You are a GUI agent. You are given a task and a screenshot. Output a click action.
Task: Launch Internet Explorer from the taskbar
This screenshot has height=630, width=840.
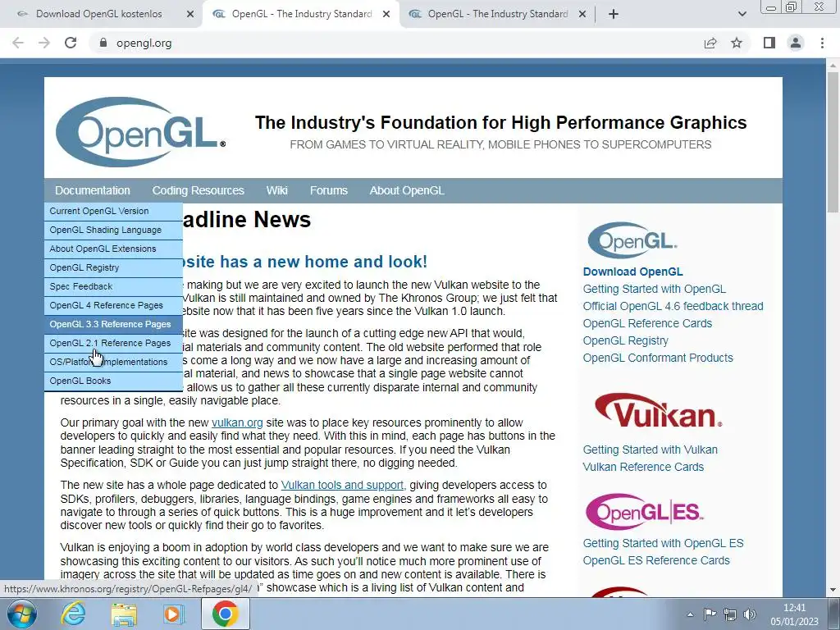(x=73, y=614)
